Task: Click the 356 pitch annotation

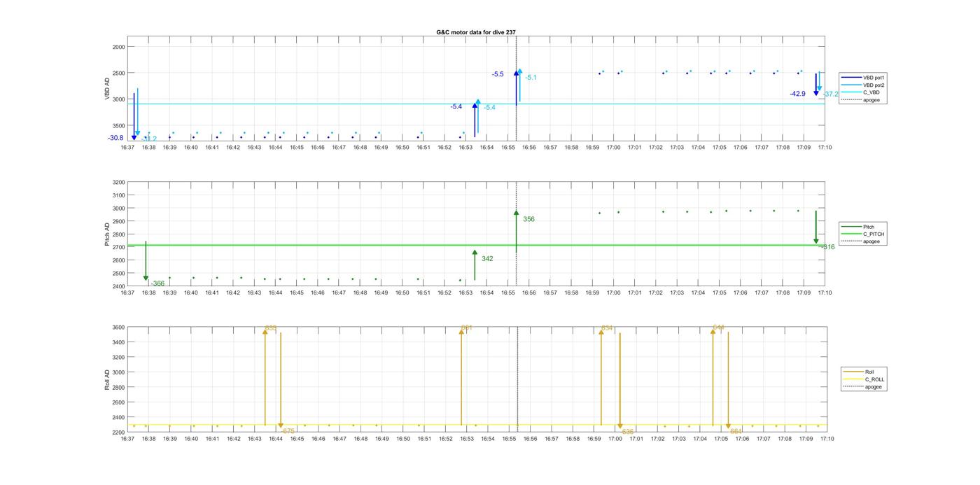Action: [x=528, y=219]
